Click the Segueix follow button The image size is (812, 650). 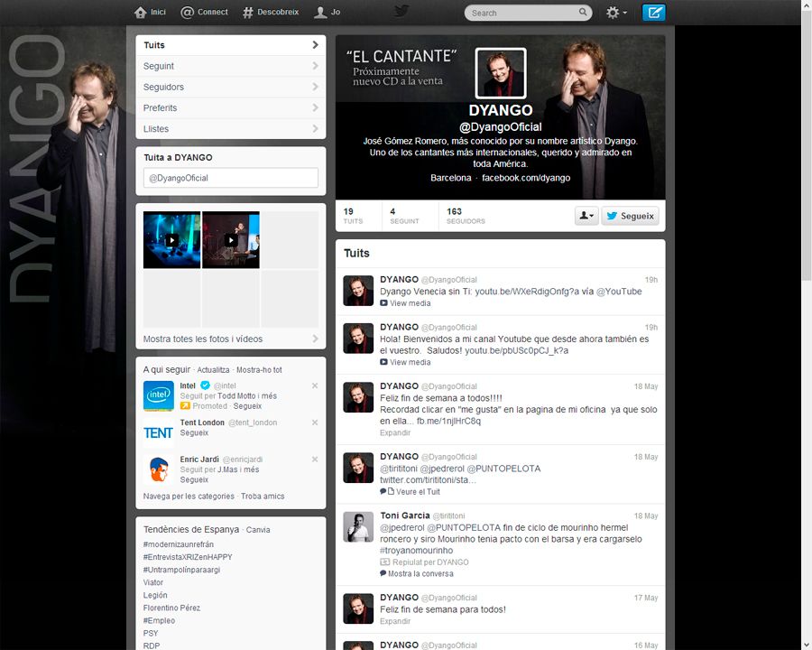631,216
